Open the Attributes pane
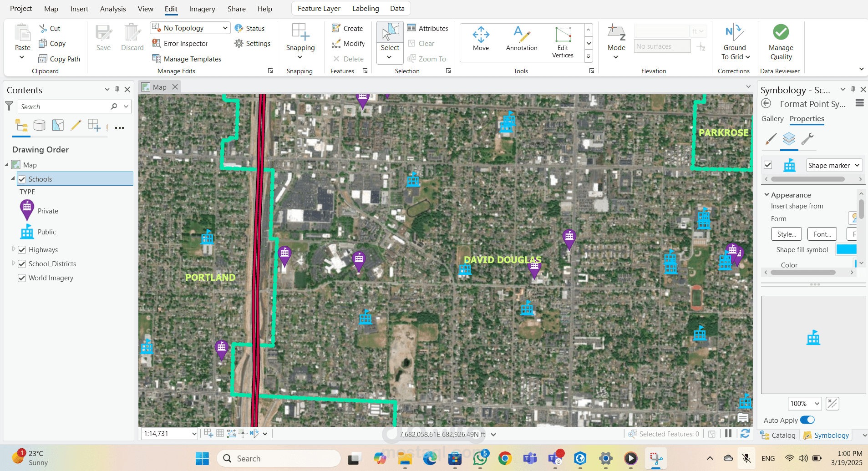The image size is (868, 471). (x=427, y=28)
